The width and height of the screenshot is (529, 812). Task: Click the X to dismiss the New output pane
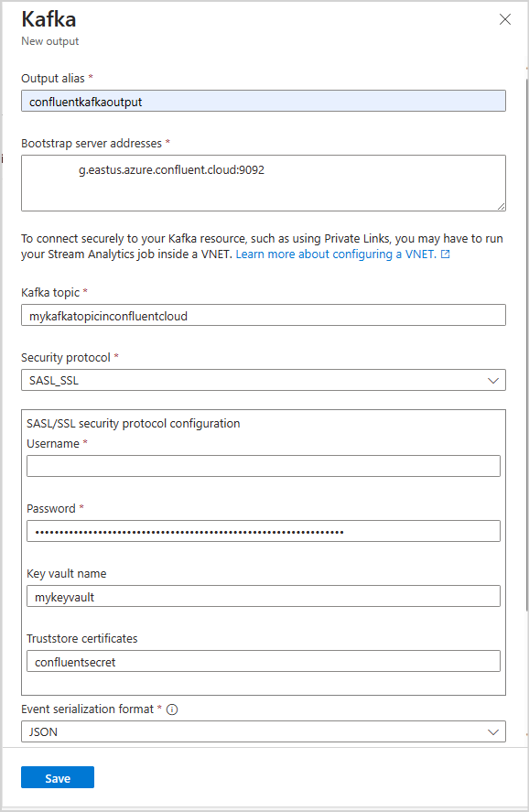click(x=504, y=18)
